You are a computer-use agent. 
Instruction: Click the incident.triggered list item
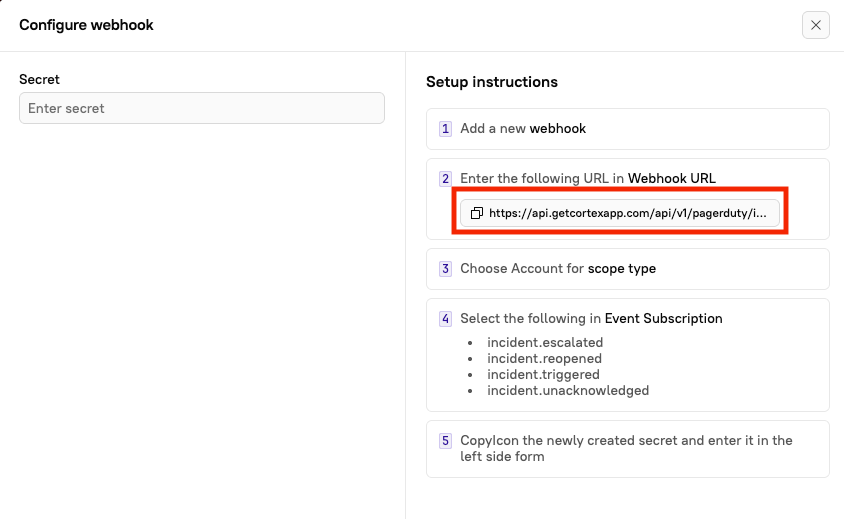click(543, 375)
